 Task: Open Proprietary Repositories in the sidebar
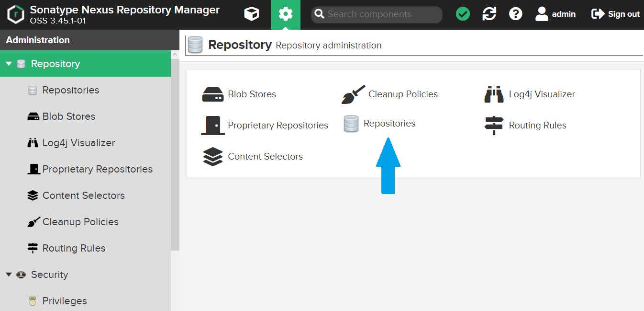(85, 169)
